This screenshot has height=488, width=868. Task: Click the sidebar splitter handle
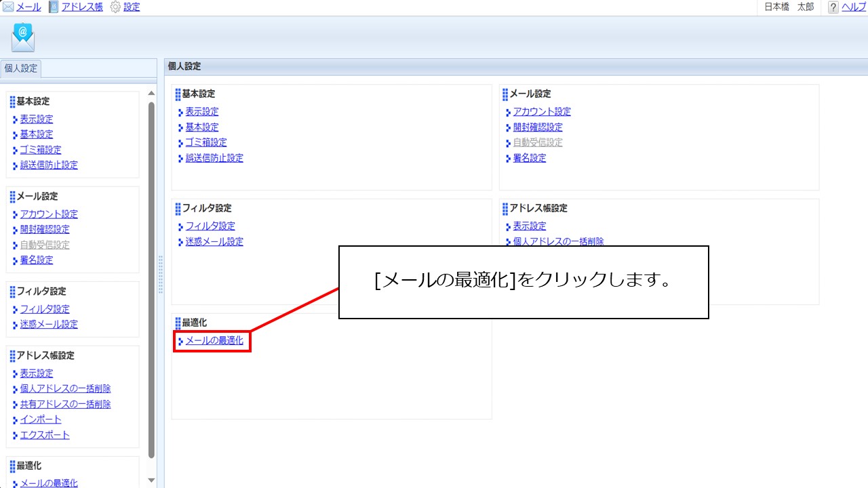(161, 274)
